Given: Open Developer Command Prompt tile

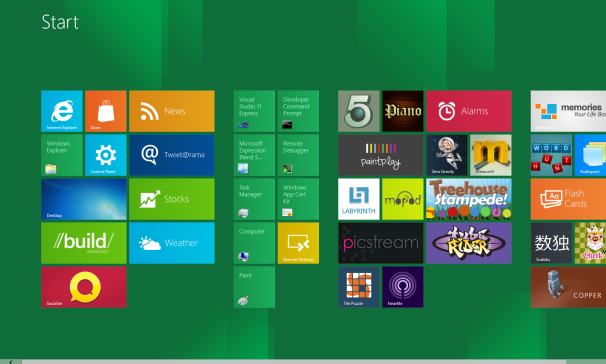Looking at the screenshot, I should coord(298,111).
